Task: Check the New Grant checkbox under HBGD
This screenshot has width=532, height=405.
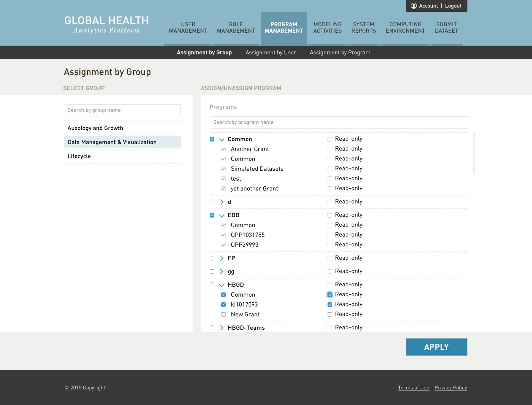Action: coord(223,314)
